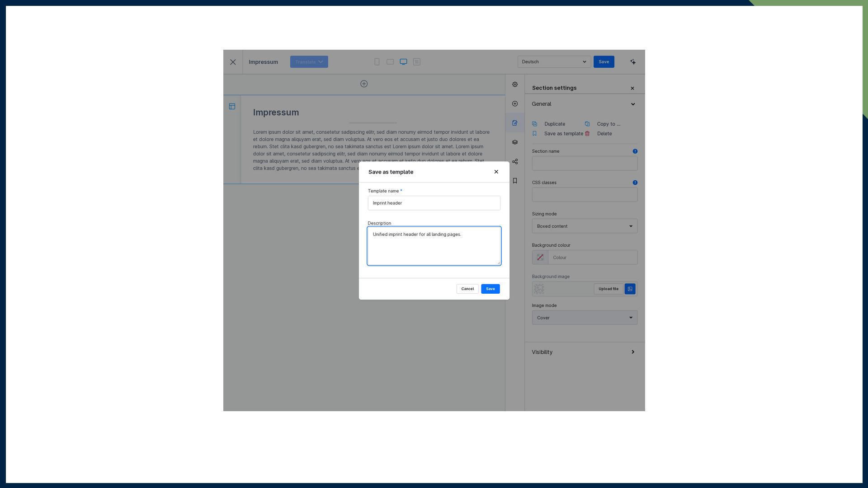Open Image mode Cover dropdown
868x488 pixels.
[585, 318]
